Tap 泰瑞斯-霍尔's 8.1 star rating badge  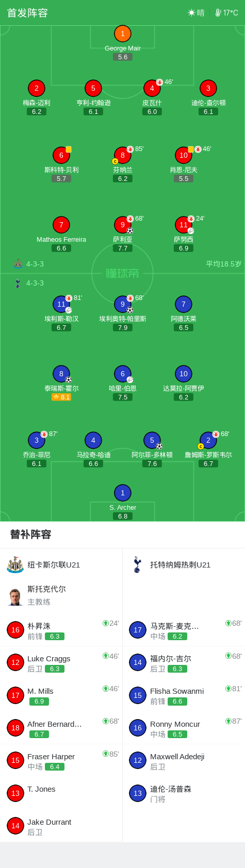(x=61, y=397)
